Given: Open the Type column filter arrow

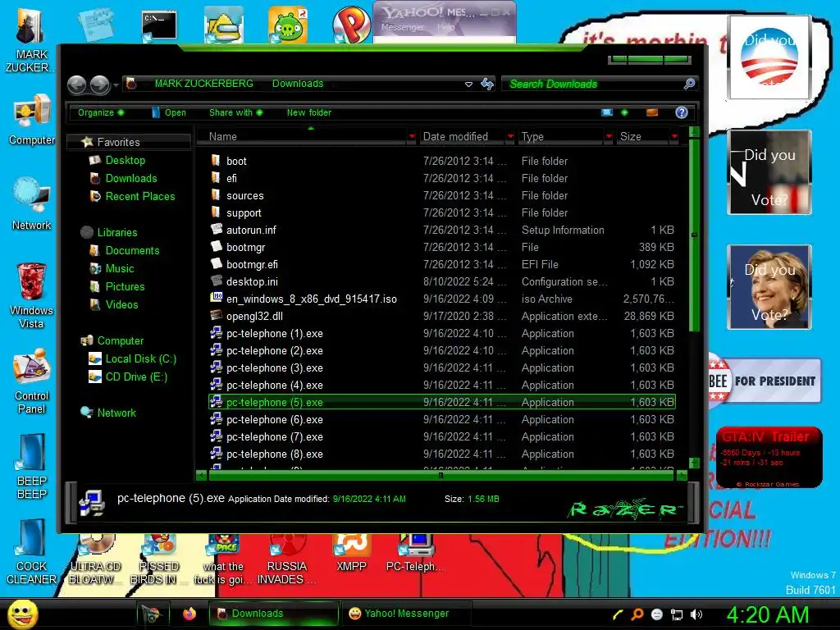Looking at the screenshot, I should (609, 137).
